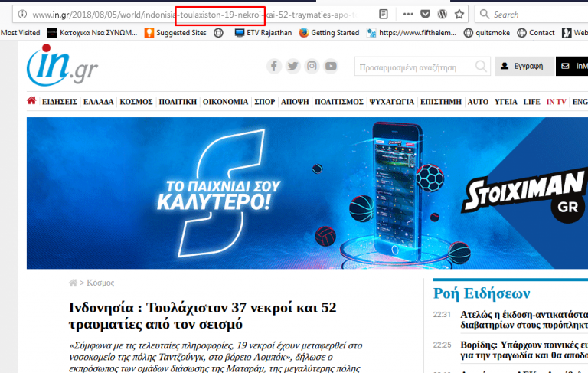Open ΕΠΙΣΤΗΜΗ menu item

pyautogui.click(x=441, y=102)
